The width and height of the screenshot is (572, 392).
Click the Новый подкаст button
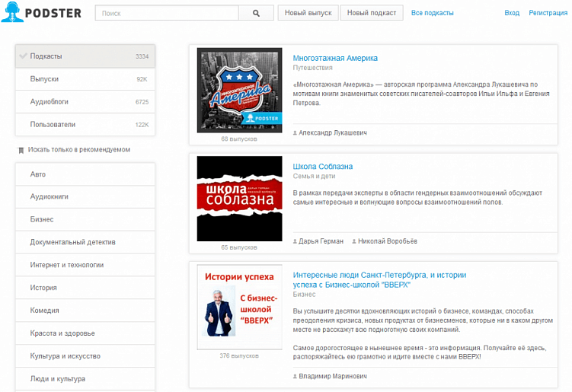coord(372,13)
